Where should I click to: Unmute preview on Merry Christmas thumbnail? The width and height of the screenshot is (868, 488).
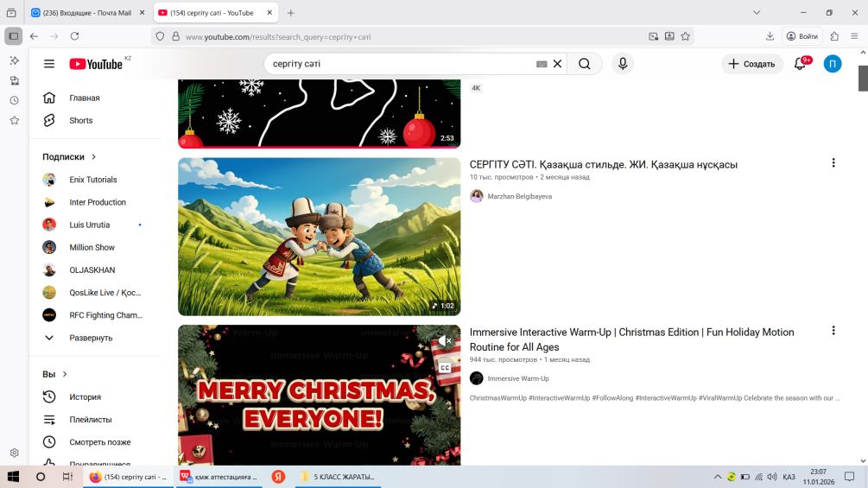[x=445, y=341]
